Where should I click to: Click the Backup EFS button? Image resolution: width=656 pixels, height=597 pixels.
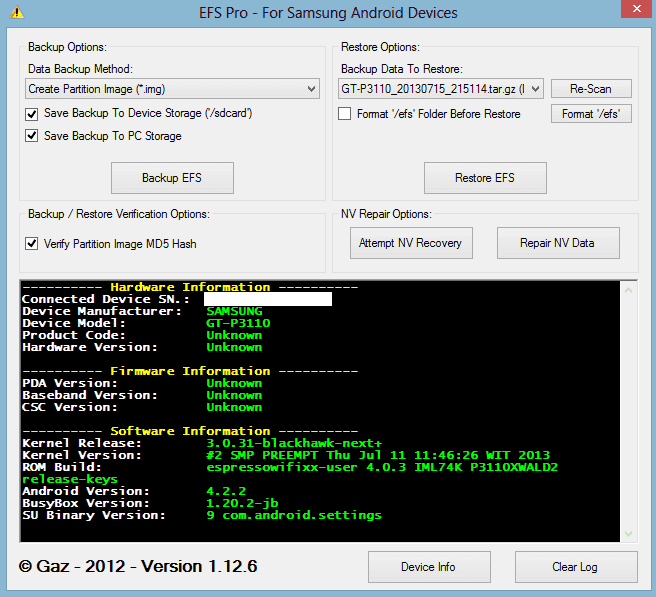(x=172, y=178)
